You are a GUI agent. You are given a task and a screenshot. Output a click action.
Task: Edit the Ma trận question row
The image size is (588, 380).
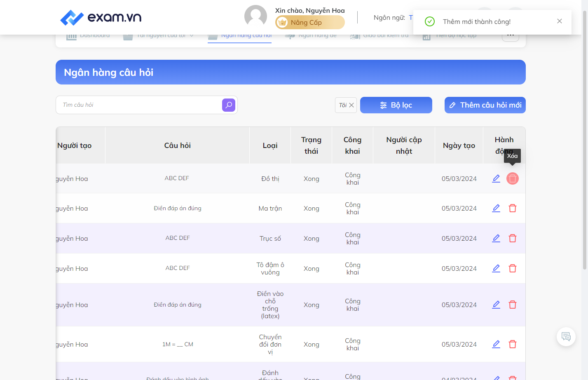click(x=496, y=208)
